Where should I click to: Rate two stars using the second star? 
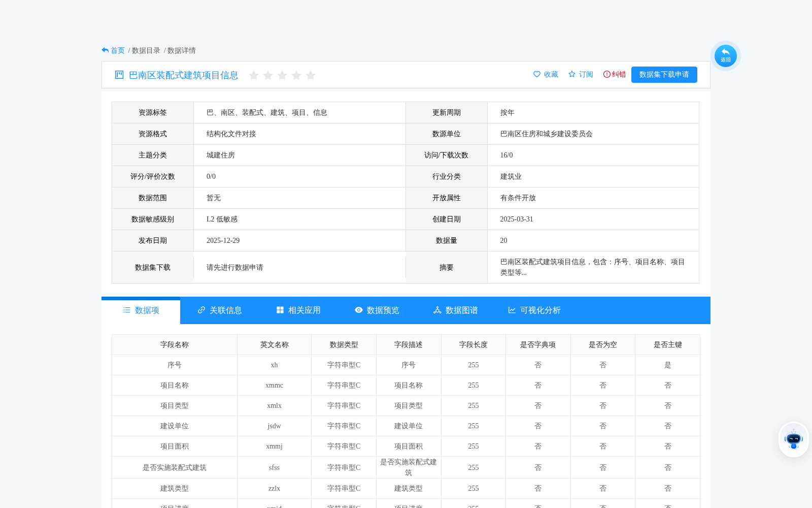pyautogui.click(x=268, y=75)
